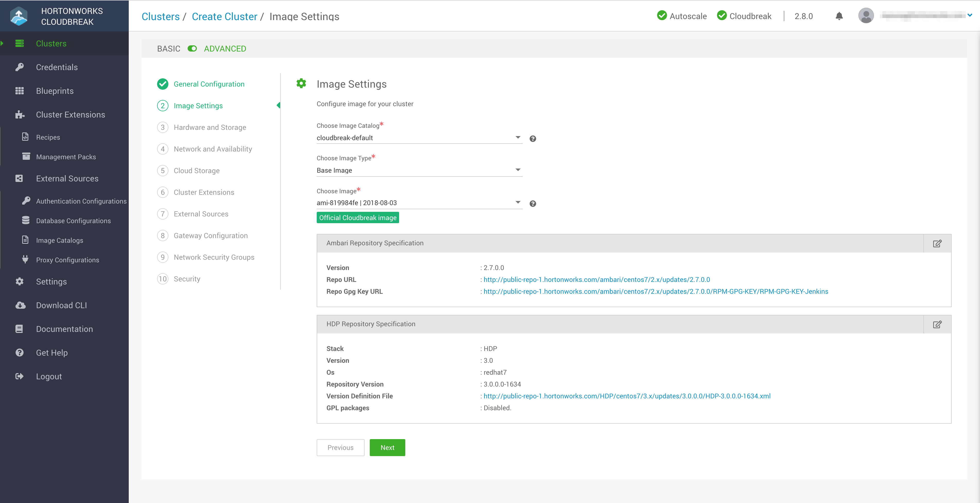This screenshot has width=980, height=503.
Task: Open Image Catalogs from External Sources
Action: [59, 240]
